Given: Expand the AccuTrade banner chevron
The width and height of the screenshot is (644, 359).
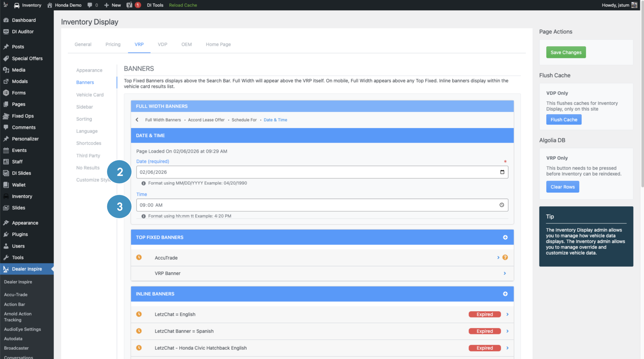Looking at the screenshot, I should pos(498,257).
